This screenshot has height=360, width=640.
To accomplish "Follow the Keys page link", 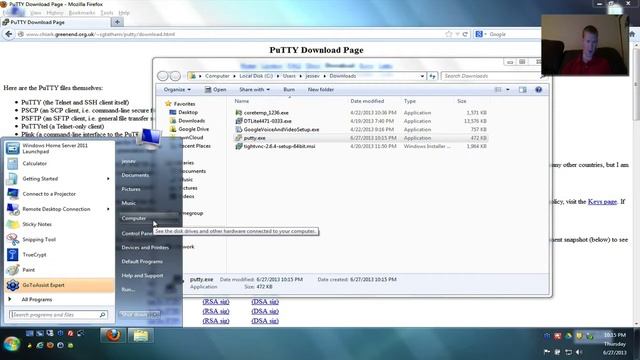I will coord(602,202).
